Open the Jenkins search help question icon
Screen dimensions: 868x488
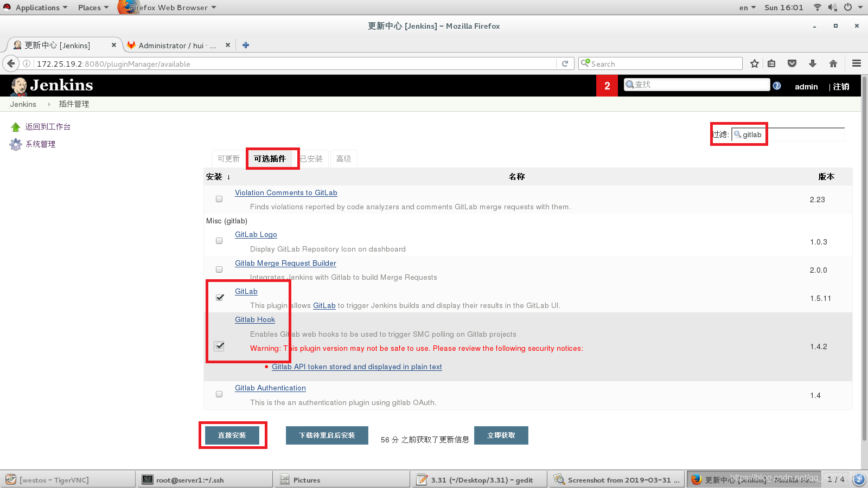pyautogui.click(x=777, y=86)
